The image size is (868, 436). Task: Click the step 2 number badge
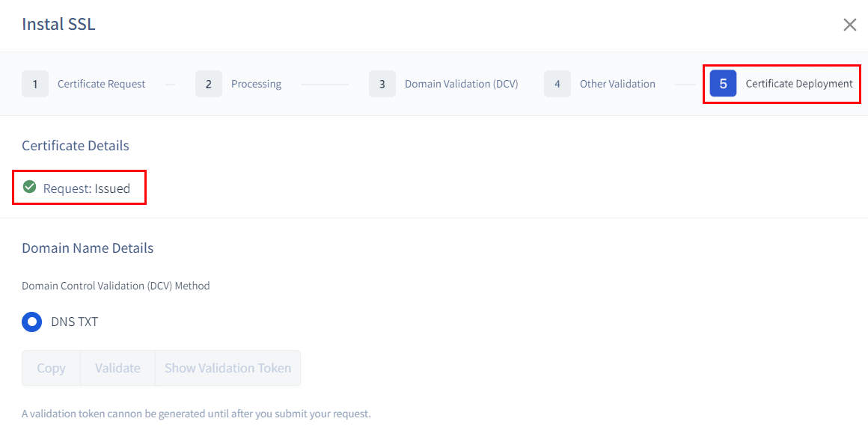209,84
